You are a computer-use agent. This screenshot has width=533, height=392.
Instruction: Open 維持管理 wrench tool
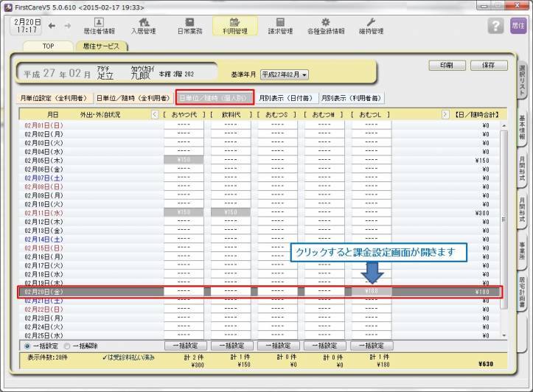(370, 26)
